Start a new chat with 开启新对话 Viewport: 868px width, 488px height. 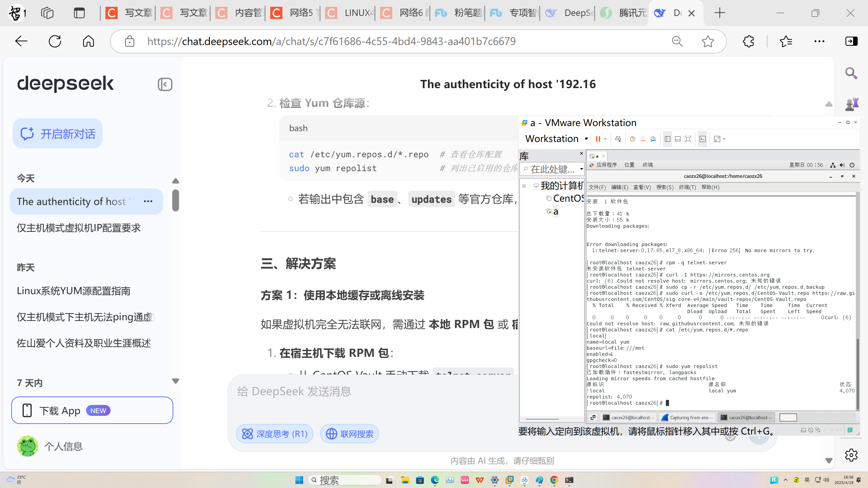pyautogui.click(x=58, y=134)
